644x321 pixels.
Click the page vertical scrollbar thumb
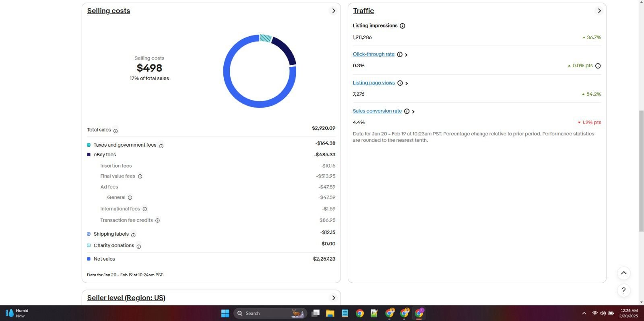tap(641, 170)
